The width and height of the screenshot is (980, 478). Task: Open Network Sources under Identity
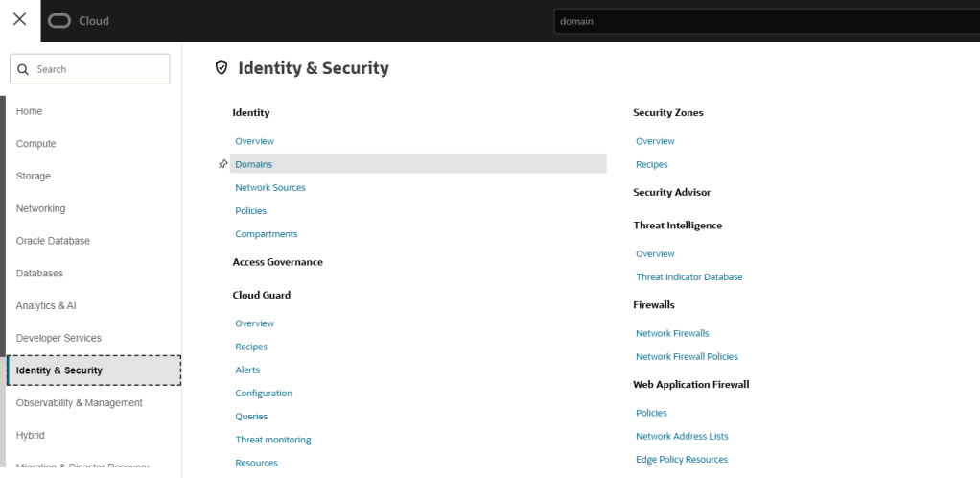270,188
